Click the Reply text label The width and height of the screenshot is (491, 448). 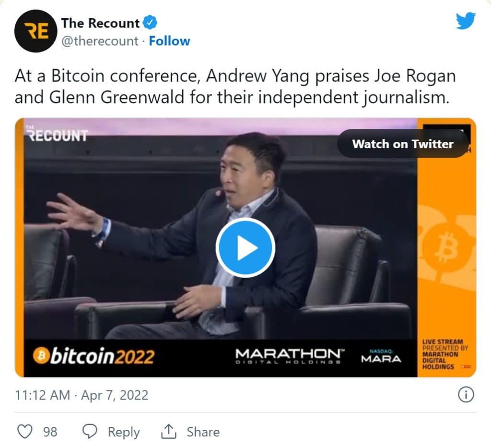click(x=124, y=432)
